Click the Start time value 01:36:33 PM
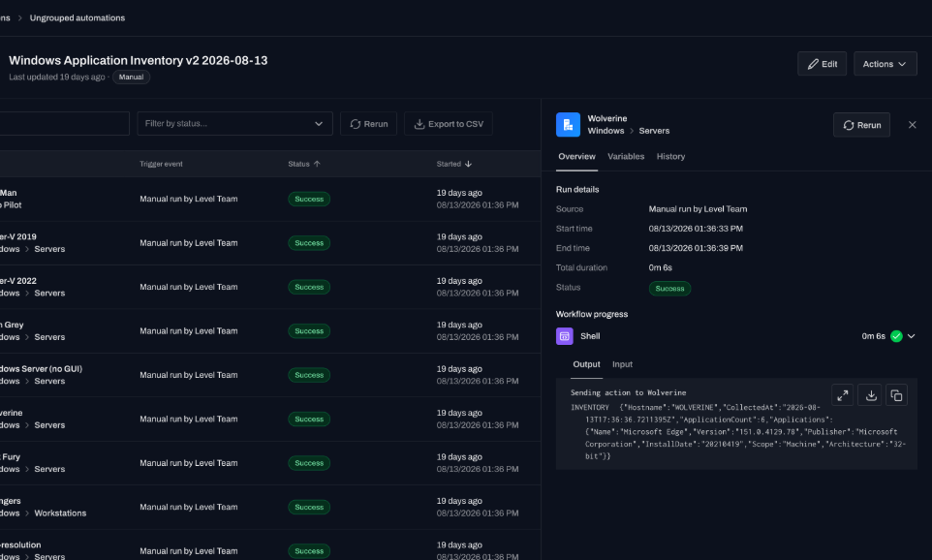Viewport: 932px width, 560px height. 696,229
